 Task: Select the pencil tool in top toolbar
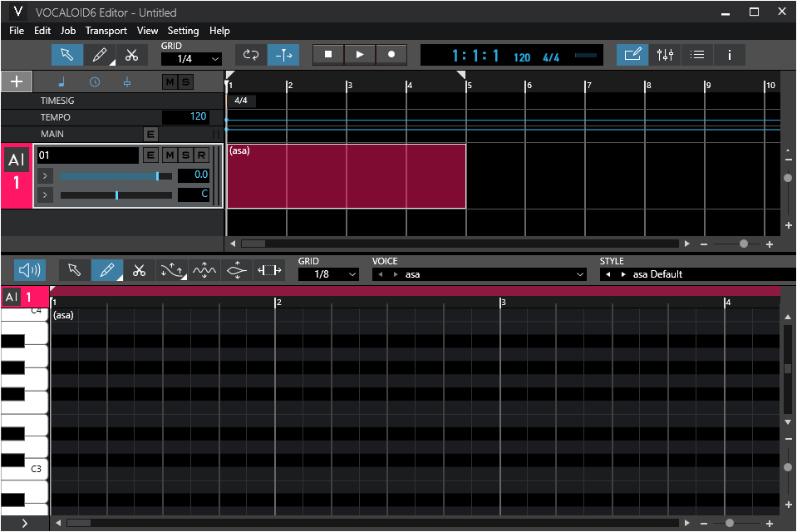(100, 55)
